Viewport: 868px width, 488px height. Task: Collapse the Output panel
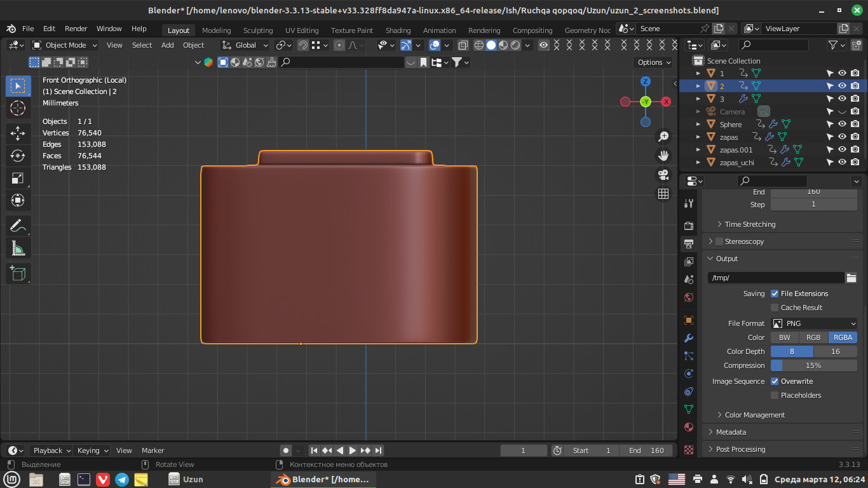pos(727,259)
